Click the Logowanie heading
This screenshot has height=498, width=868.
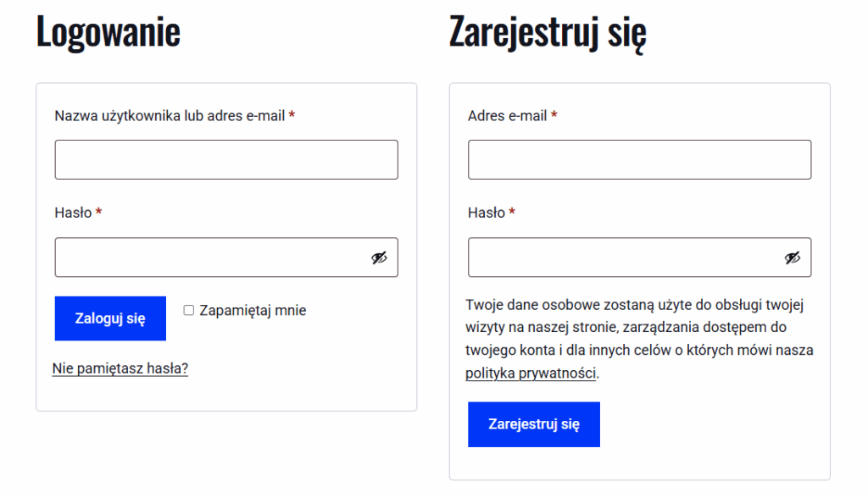pos(108,32)
